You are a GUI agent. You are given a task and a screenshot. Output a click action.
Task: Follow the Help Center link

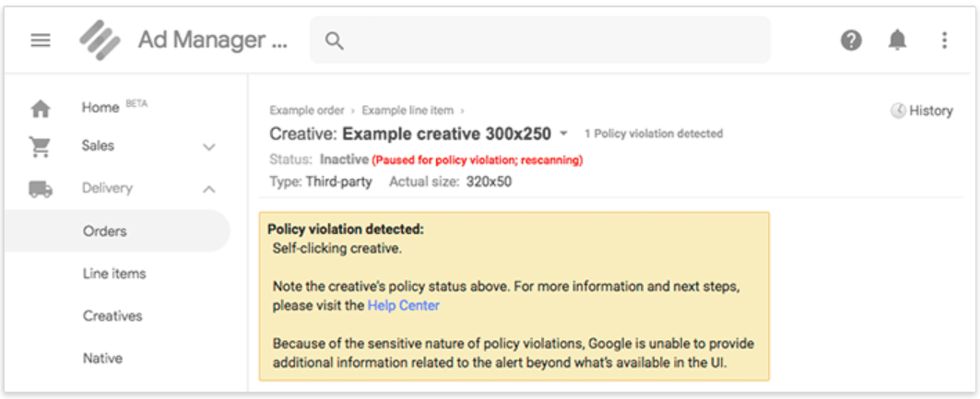coord(403,305)
